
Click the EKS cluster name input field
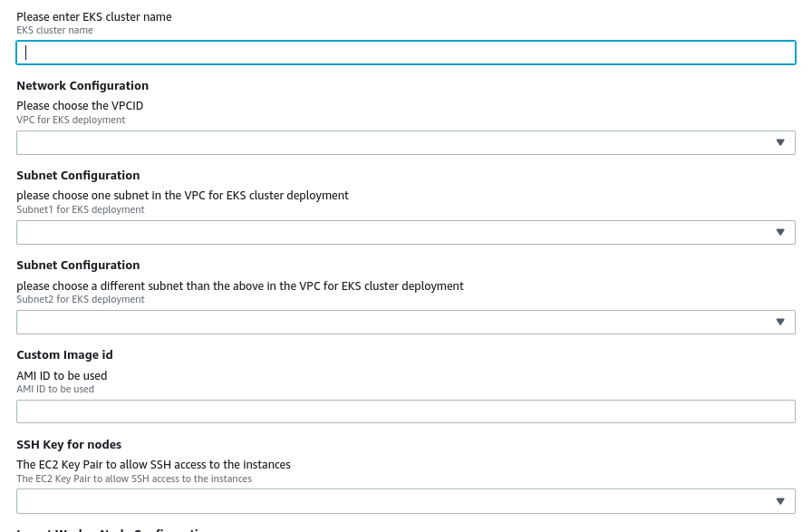point(405,53)
